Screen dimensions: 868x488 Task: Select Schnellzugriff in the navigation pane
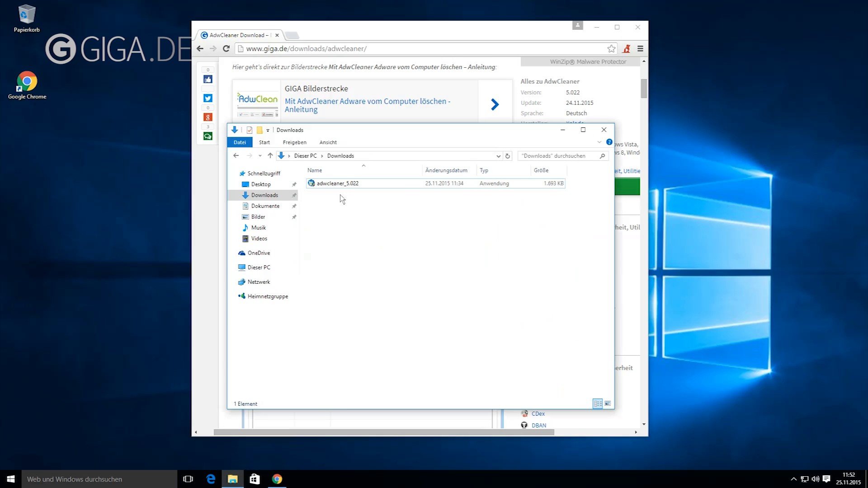point(264,174)
